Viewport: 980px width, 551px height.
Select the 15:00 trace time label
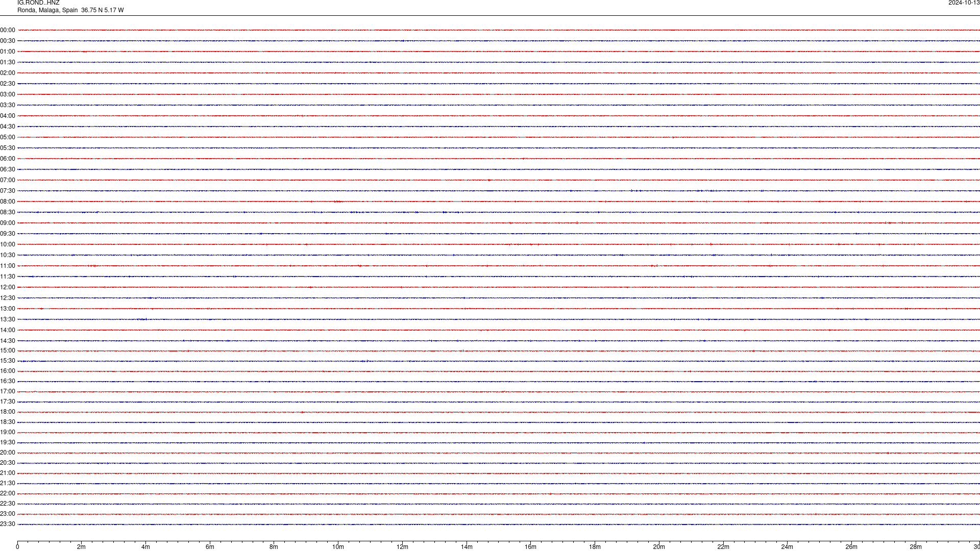tap(8, 350)
